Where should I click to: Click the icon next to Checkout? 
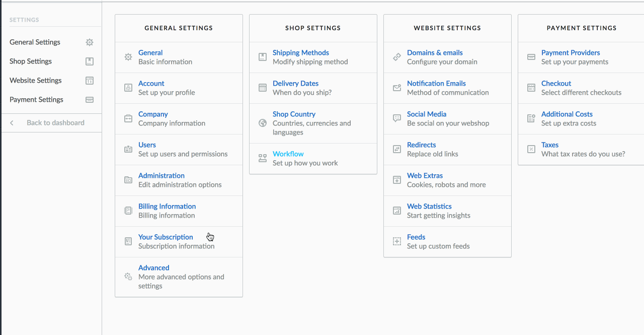[x=531, y=88]
